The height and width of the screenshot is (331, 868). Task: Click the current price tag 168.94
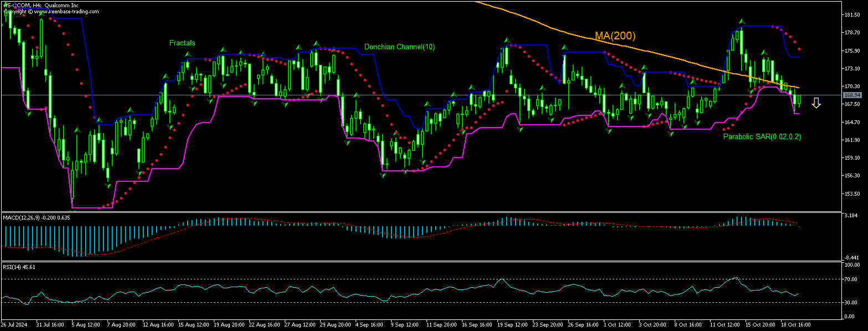[851, 95]
